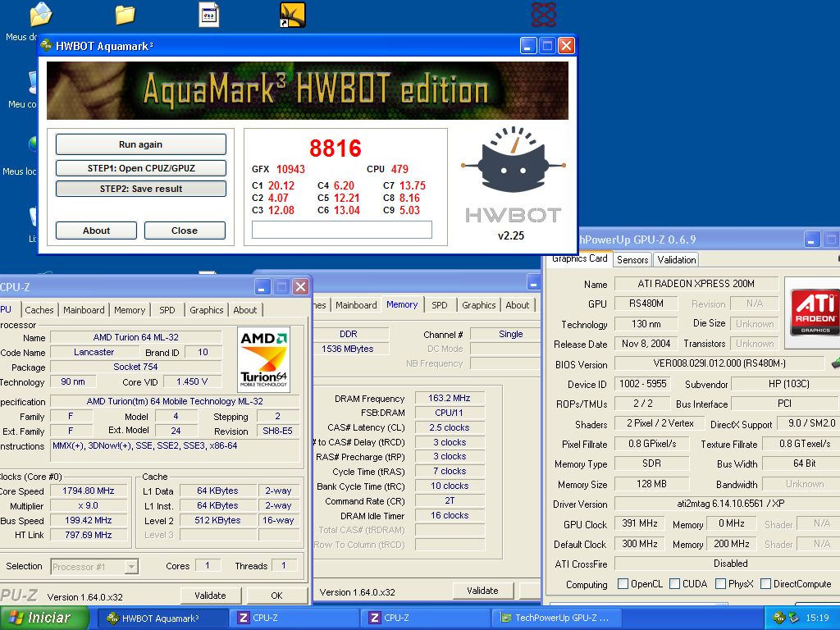Minimize the HWBOT Aquamark window
The image size is (840, 630).
pyautogui.click(x=528, y=46)
